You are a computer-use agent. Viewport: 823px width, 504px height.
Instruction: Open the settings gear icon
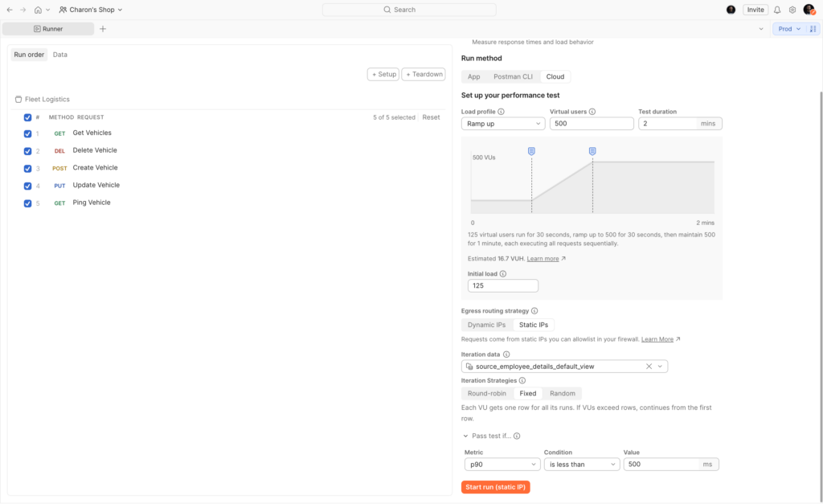(792, 10)
